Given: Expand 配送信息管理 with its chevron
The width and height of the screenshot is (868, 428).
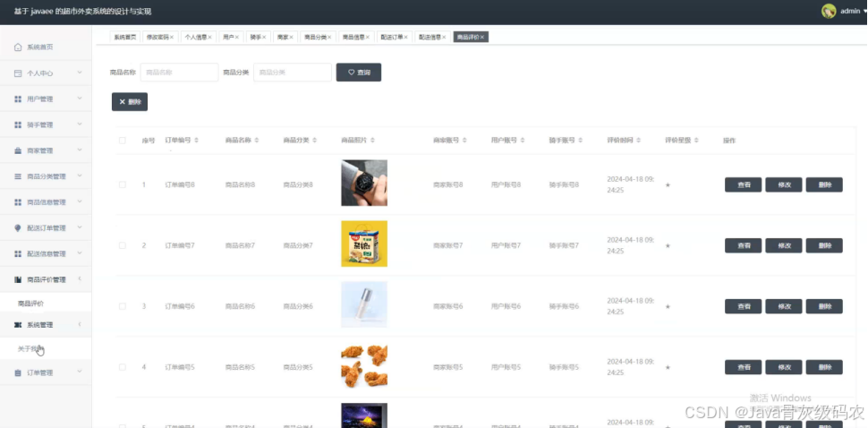Looking at the screenshot, I should pyautogui.click(x=79, y=253).
